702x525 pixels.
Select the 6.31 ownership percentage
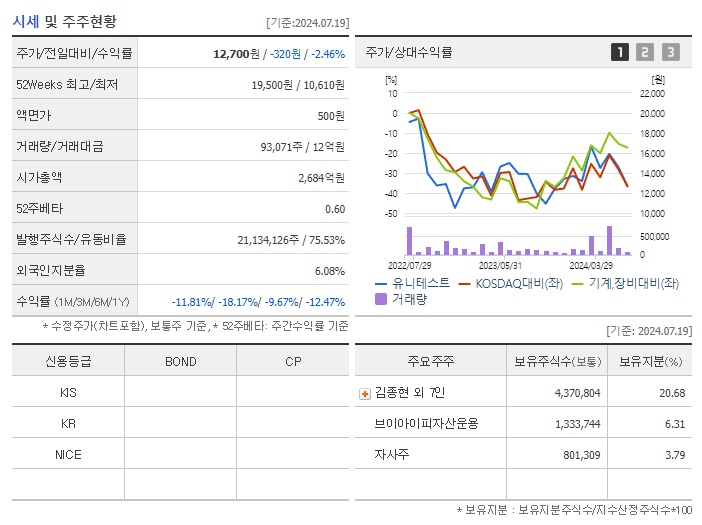[675, 424]
